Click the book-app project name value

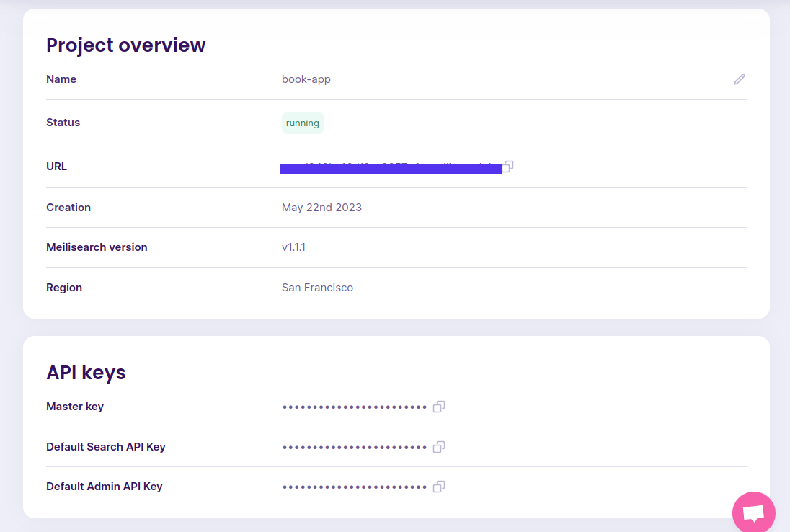[306, 79]
